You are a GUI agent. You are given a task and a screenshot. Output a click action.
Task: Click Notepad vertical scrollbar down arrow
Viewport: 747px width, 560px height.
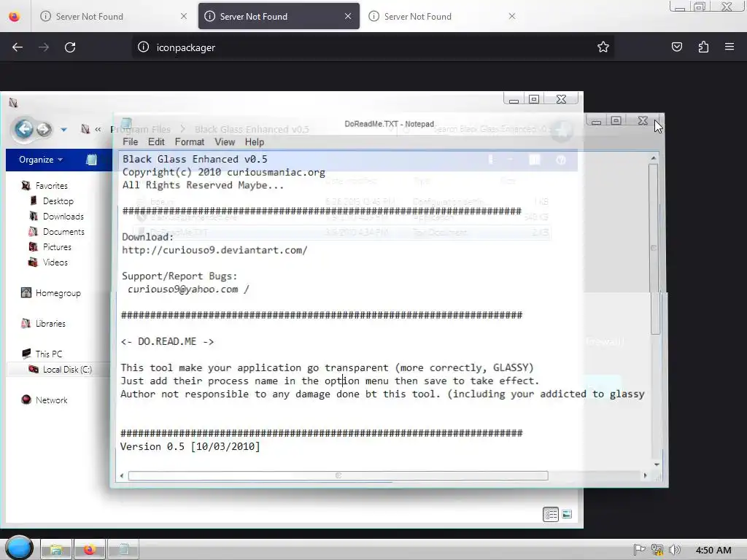pos(657,464)
